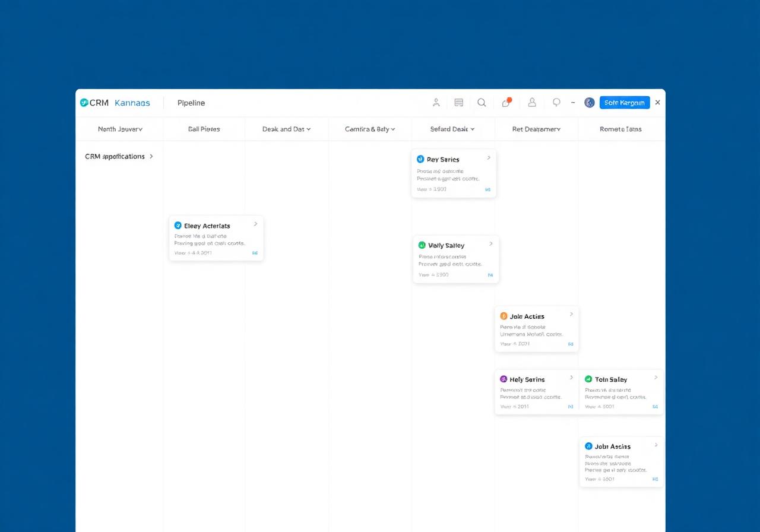Select the Nenth Jeuvery column header
The image size is (760, 532).
point(120,129)
